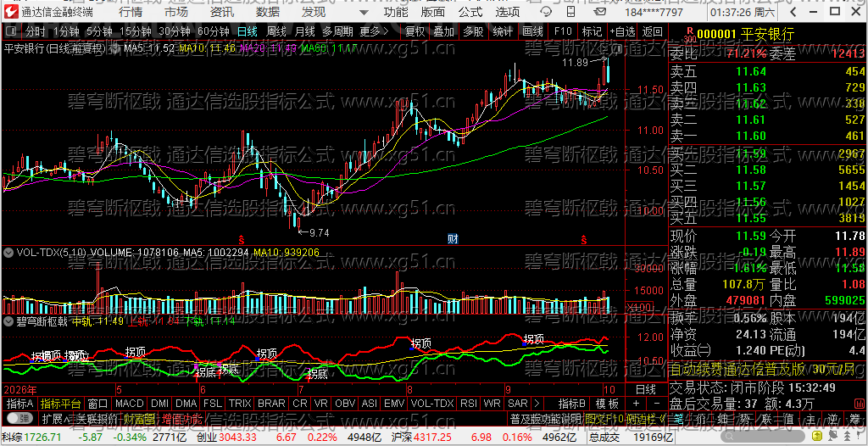Open the 公式 menu

pyautogui.click(x=470, y=12)
